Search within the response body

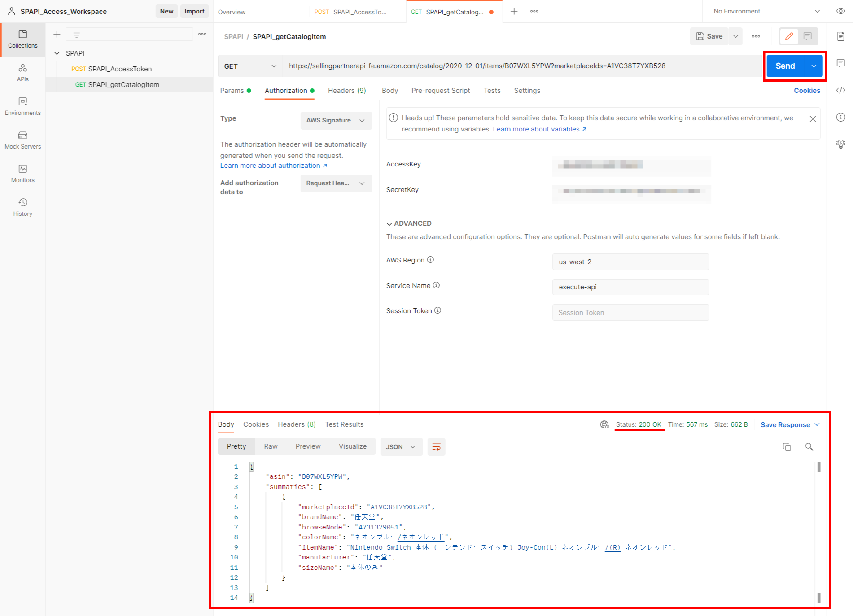point(809,446)
